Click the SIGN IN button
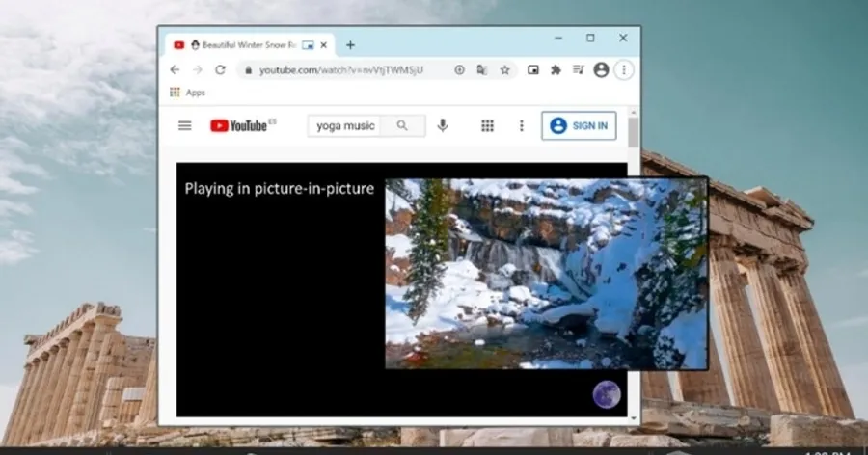The height and width of the screenshot is (455, 868). pos(579,125)
